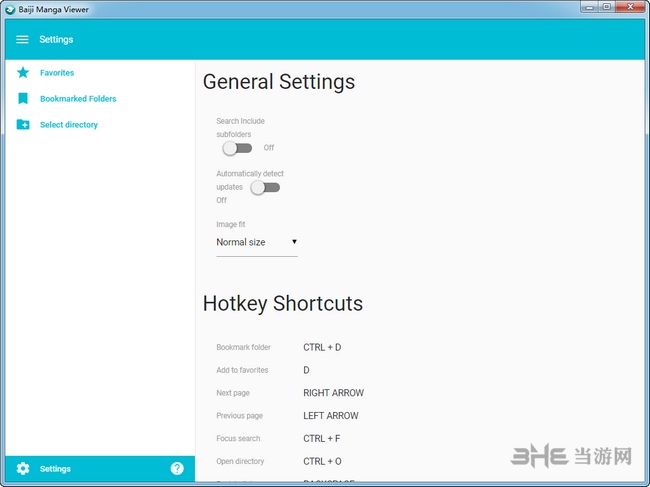Screen dimensions: 650x487
Task: Select the Previous page LEFT ARROW hotkey
Action: [330, 416]
